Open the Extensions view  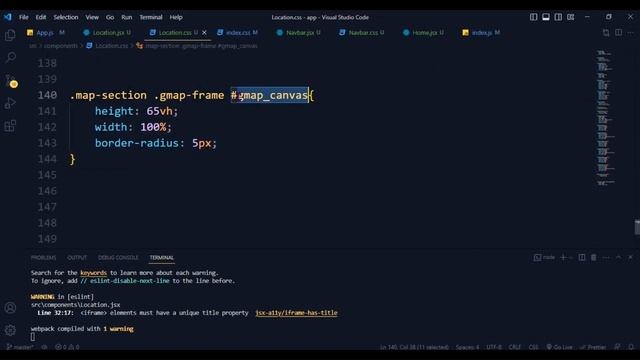[10, 126]
